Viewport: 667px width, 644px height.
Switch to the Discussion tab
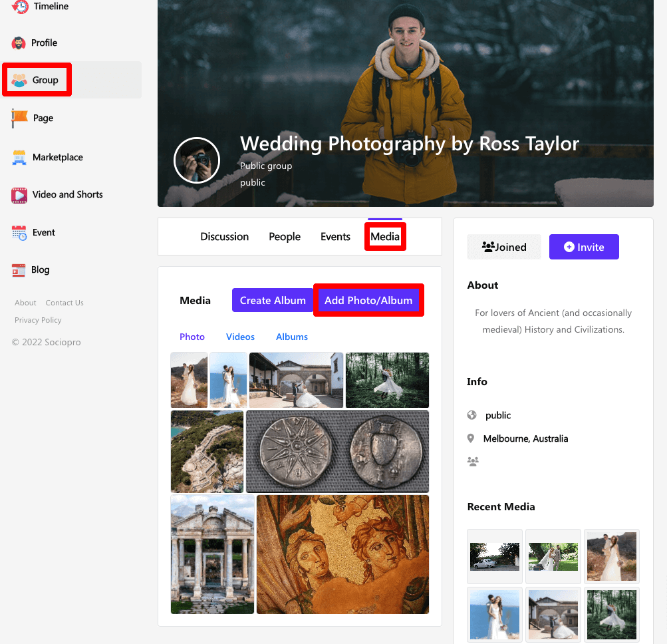(224, 237)
